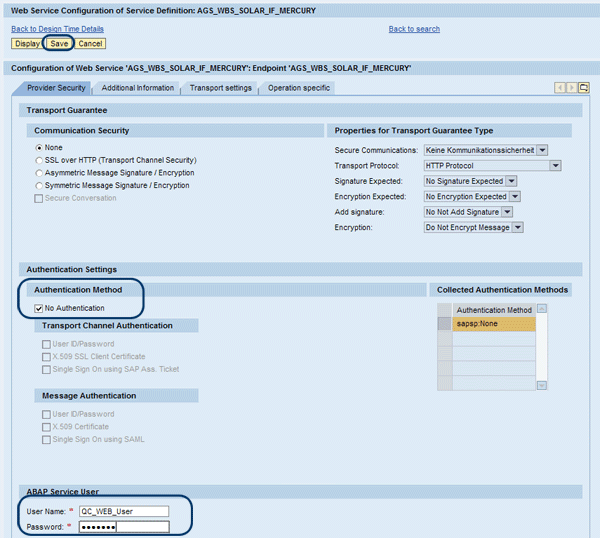This screenshot has width=600, height=538.
Task: Click the Back to search link
Action: point(414,29)
